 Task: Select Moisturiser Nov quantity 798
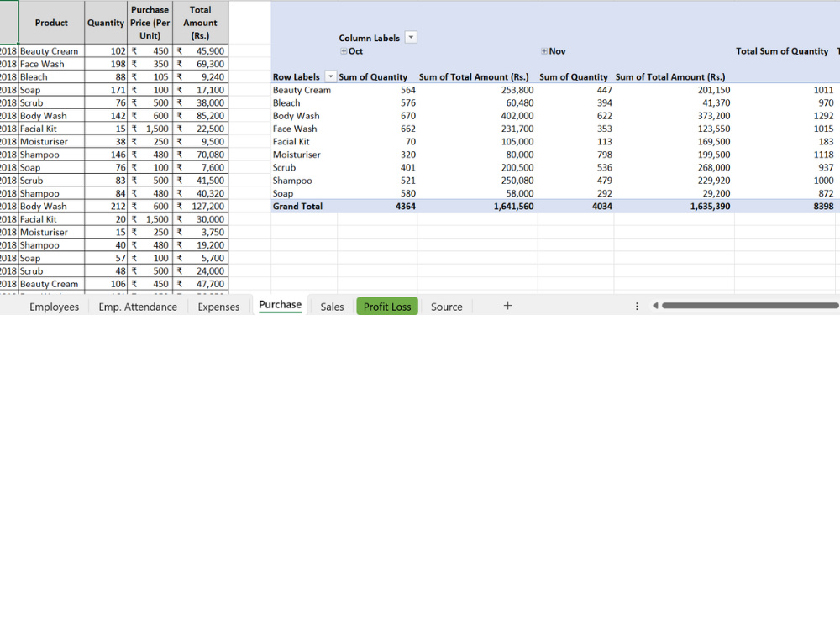pos(605,155)
